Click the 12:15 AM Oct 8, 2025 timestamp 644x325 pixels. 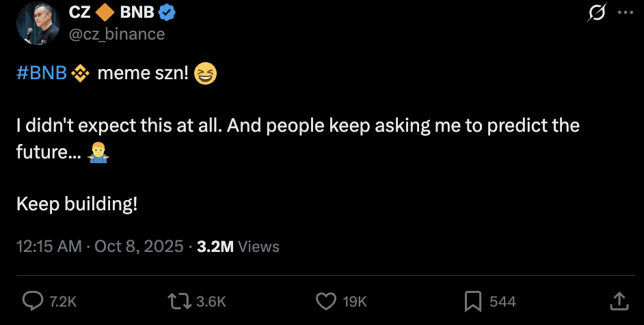pos(100,246)
